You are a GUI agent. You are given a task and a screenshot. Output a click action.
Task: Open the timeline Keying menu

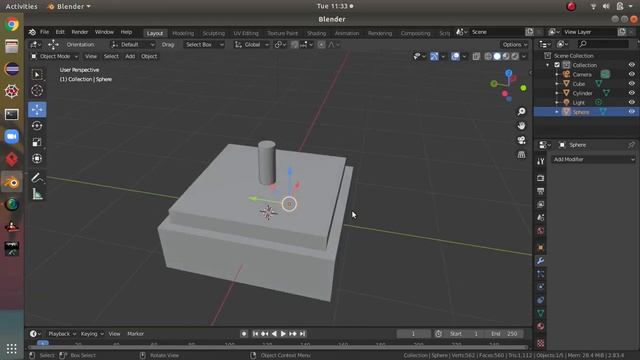[x=92, y=334]
